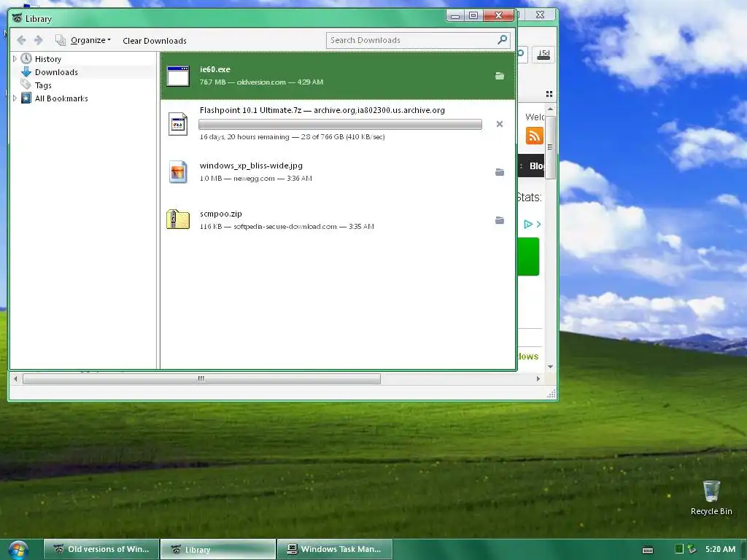Screen dimensions: 747x560
Task: Select the Recycle Bin desktop icon
Action: tap(711, 497)
